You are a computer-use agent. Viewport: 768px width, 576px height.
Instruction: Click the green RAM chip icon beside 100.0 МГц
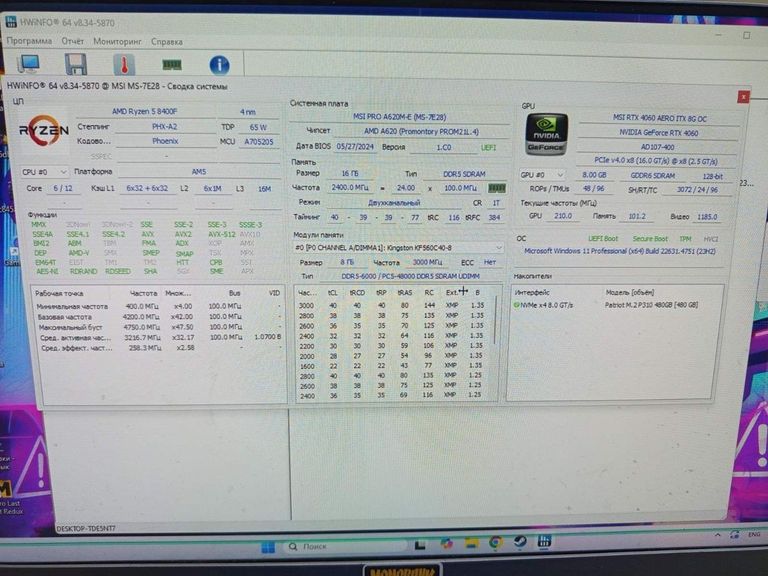(x=497, y=189)
